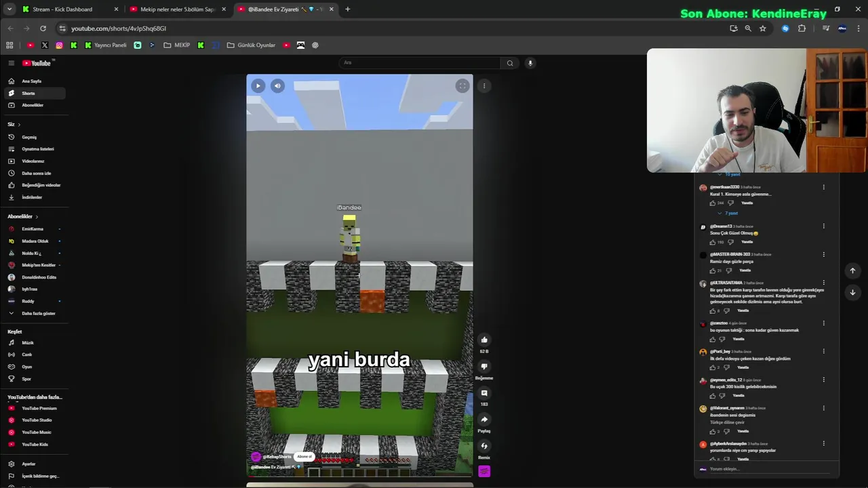
Task: Open the Günlük Oyunlar bookmarks folder
Action: [x=251, y=45]
